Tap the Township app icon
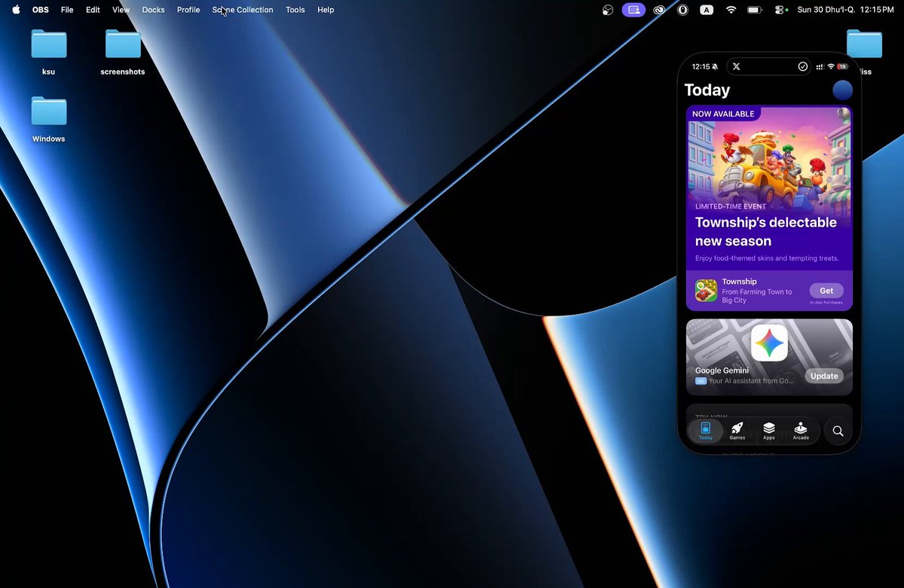 (706, 291)
